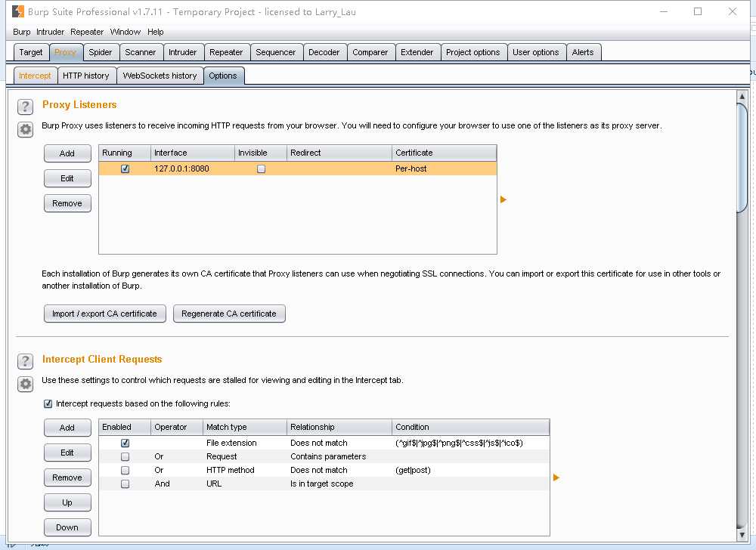Switch to the Target tab

pyautogui.click(x=31, y=52)
